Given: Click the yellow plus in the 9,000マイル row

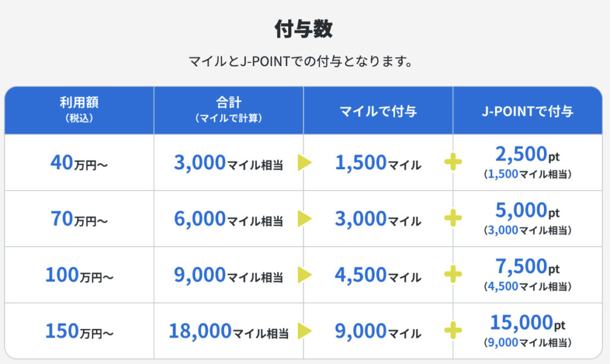Looking at the screenshot, I should tap(453, 331).
